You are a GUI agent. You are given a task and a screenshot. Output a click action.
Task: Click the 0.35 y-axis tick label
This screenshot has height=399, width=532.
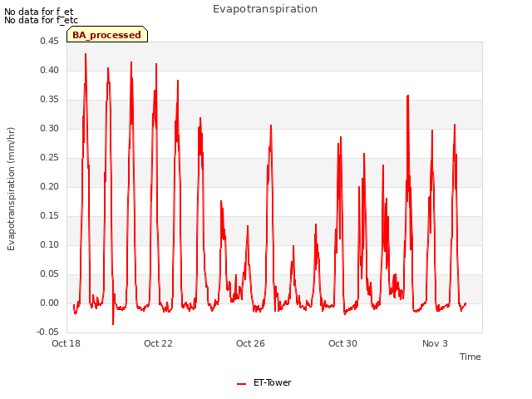(x=49, y=100)
